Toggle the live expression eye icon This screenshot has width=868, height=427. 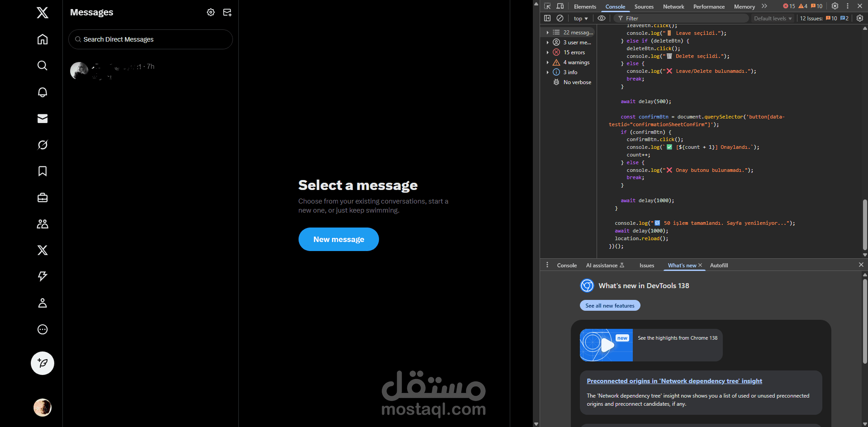(x=602, y=18)
